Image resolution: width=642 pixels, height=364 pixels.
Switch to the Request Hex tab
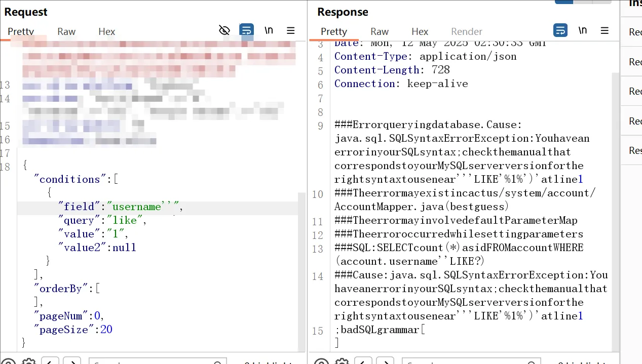(107, 31)
